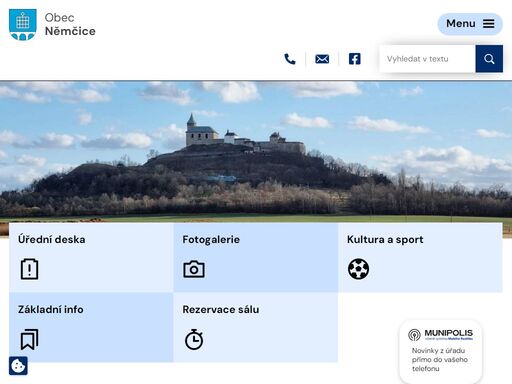Click the hamburger icon in Menu

pos(489,24)
